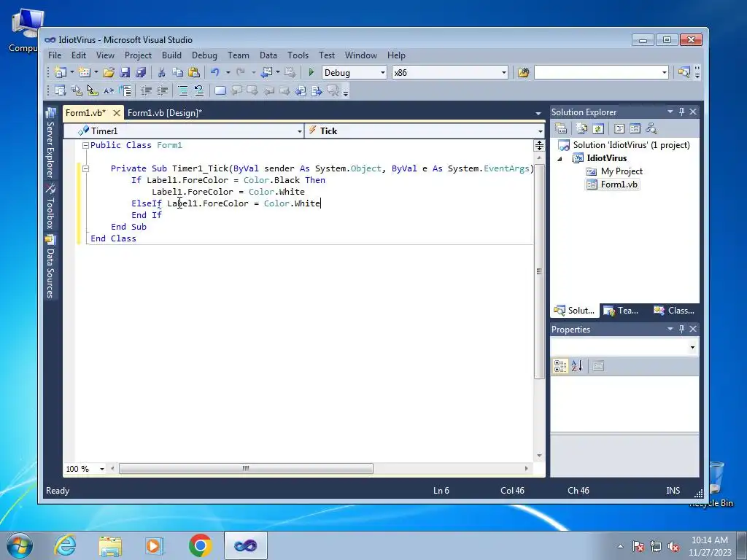
Task: Open the Windows Start menu
Action: pyautogui.click(x=18, y=545)
